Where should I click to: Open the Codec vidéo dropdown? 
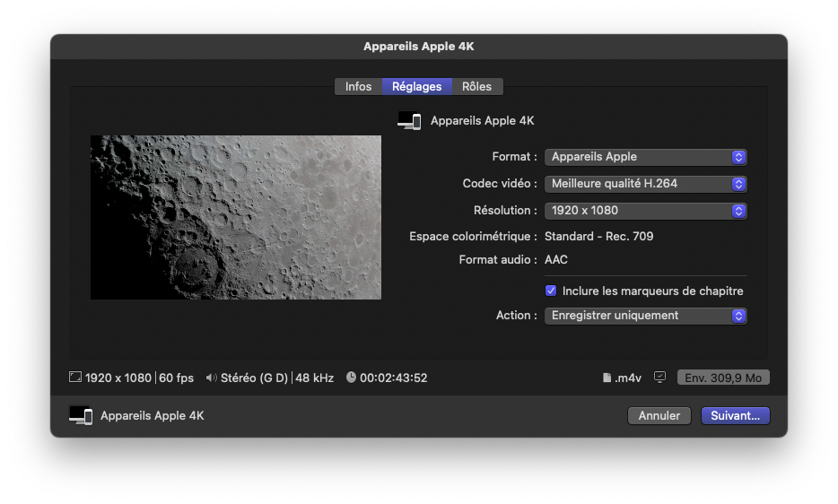[646, 184]
